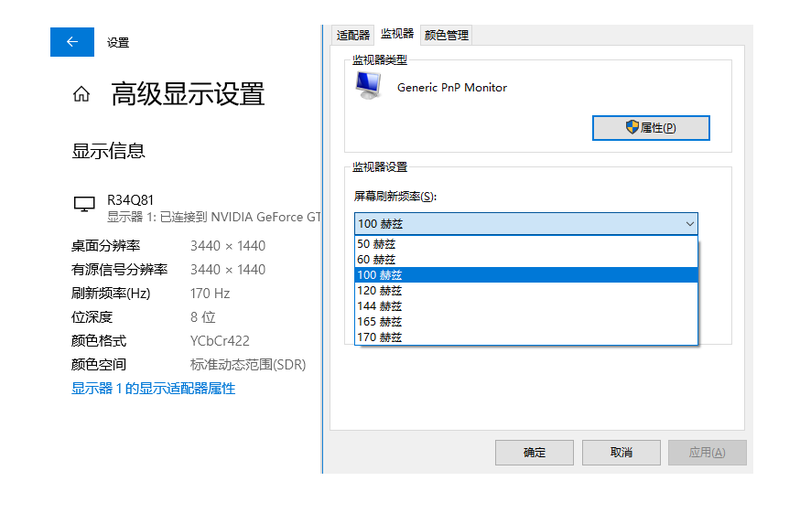Click the 桌面分辨率 3440 × 1440 value
Image resolution: width=800 pixels, height=524 pixels.
(x=228, y=246)
